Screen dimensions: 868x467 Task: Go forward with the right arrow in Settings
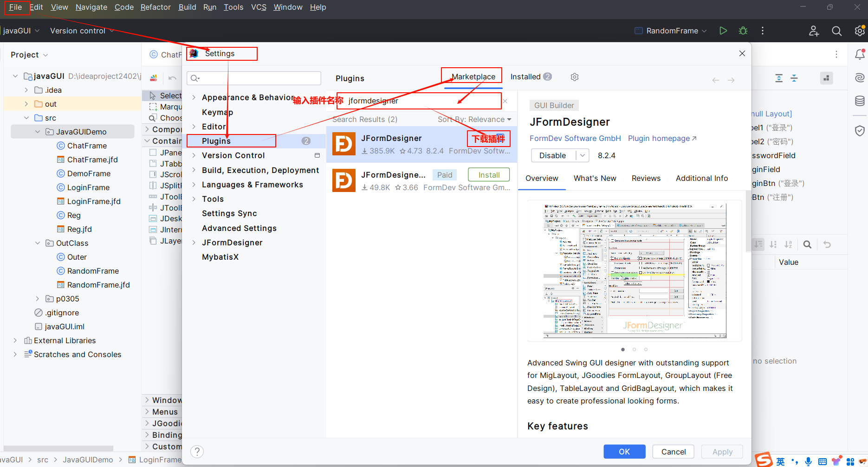731,80
